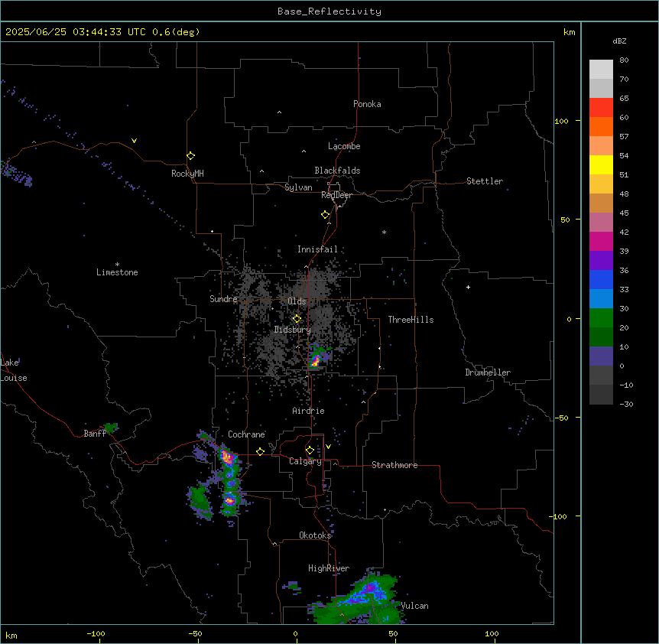The height and width of the screenshot is (644, 659).
Task: Click the 48-45 dBZ brown legend swatch
Action: (601, 203)
